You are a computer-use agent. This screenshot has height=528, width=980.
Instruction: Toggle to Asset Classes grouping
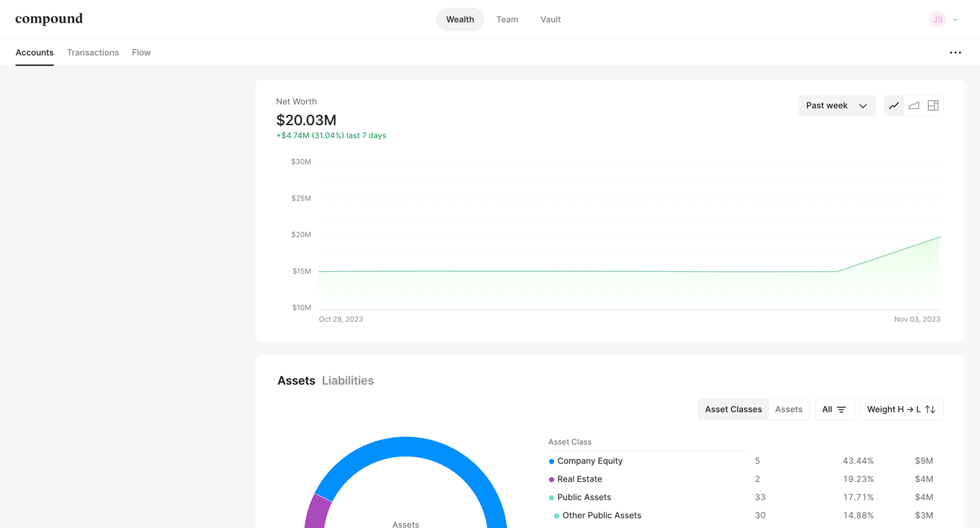pyautogui.click(x=734, y=409)
